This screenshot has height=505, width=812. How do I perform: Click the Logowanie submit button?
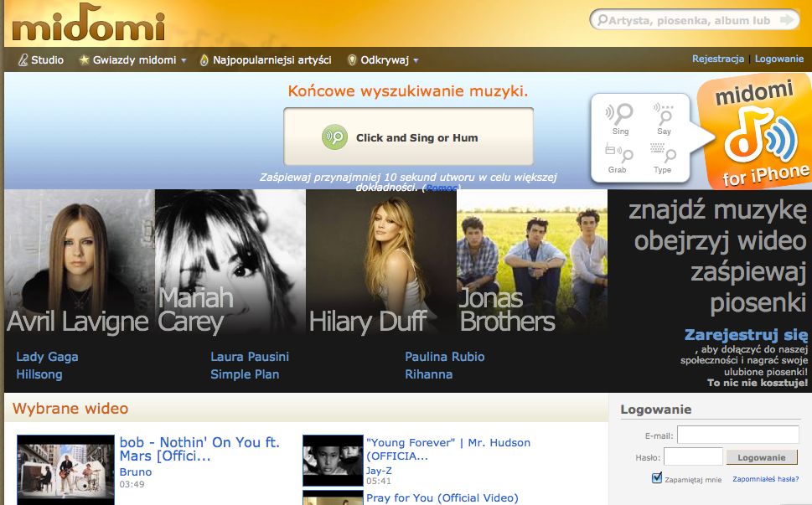762,457
